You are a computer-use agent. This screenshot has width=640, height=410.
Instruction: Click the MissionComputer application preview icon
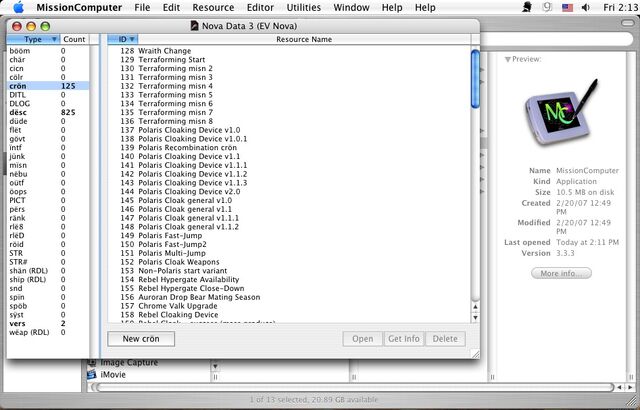click(x=561, y=113)
